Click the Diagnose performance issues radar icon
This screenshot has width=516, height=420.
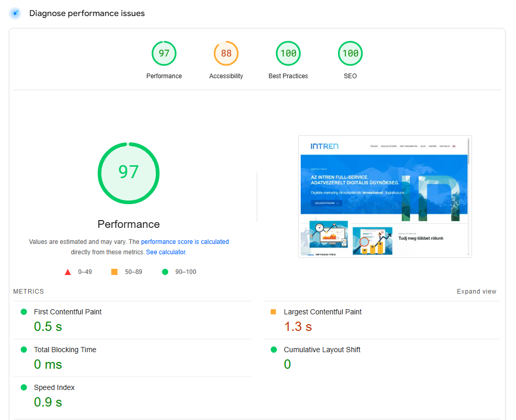pos(15,13)
